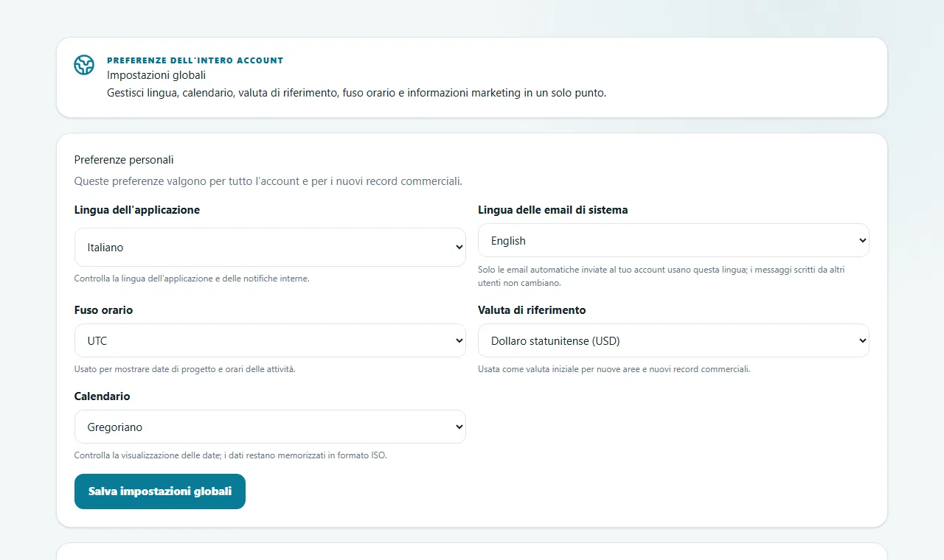Expand the Fuso orario dropdown set to UTC
944x560 pixels.
pos(270,341)
